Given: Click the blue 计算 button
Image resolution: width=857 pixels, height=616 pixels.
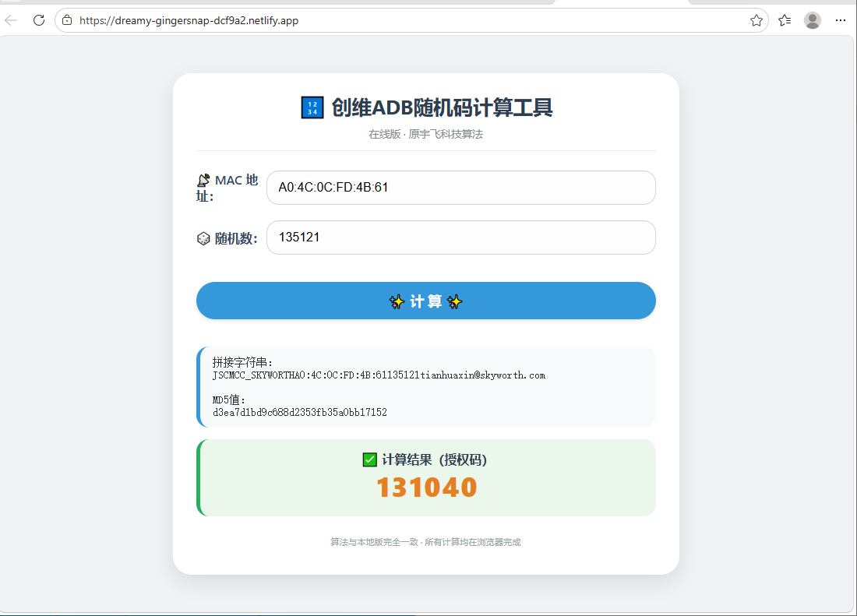Looking at the screenshot, I should pyautogui.click(x=425, y=301).
